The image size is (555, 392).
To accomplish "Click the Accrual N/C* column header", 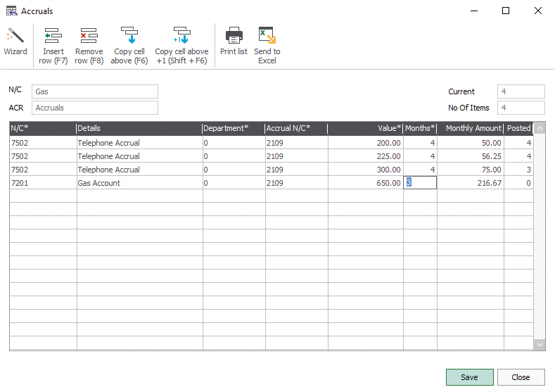I will (x=296, y=128).
